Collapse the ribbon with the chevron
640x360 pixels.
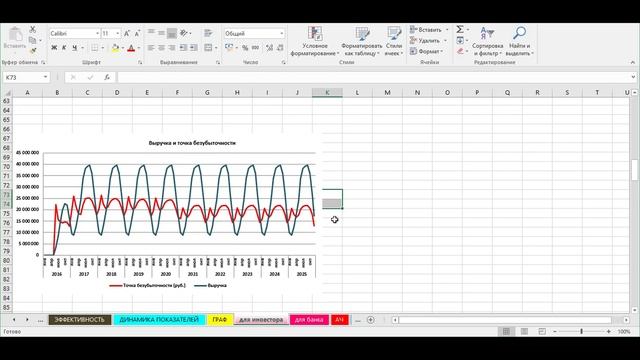633,62
